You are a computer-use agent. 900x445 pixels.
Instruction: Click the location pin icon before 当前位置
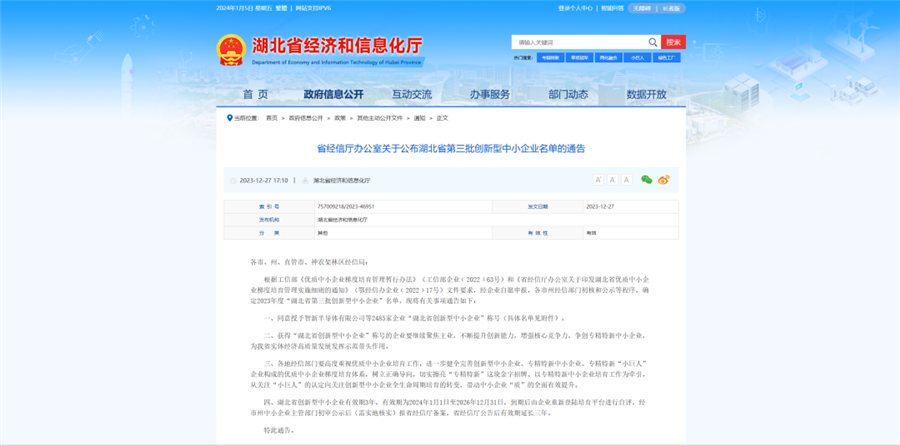pos(230,118)
